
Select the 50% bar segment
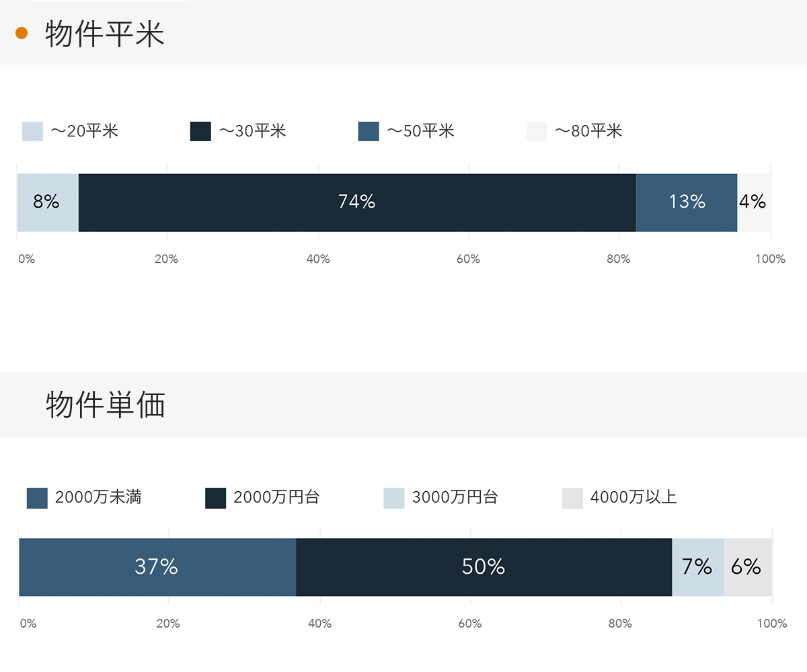484,567
